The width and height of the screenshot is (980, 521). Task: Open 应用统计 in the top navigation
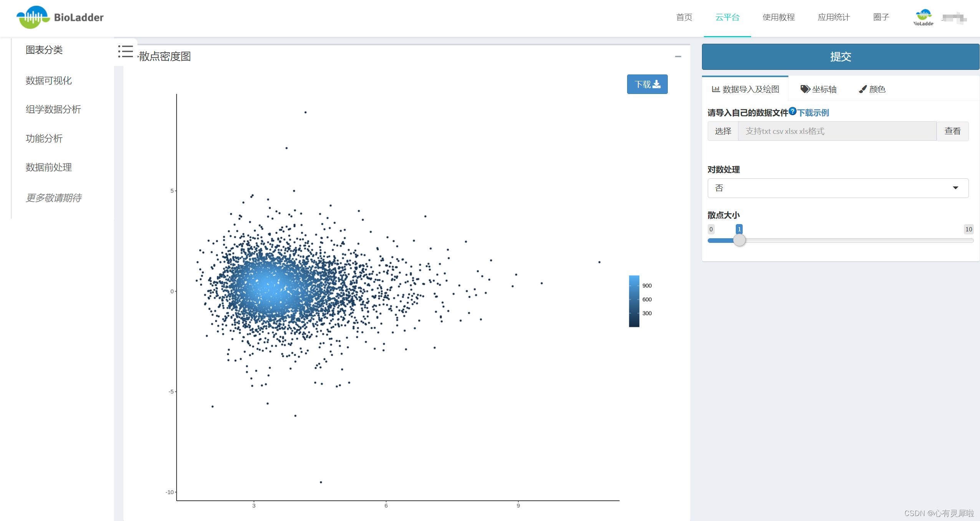(834, 17)
